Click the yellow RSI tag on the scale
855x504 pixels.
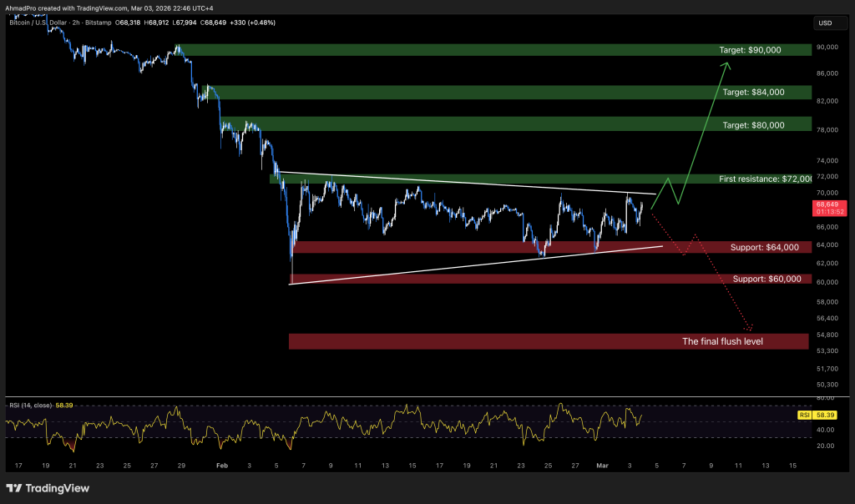tap(805, 413)
